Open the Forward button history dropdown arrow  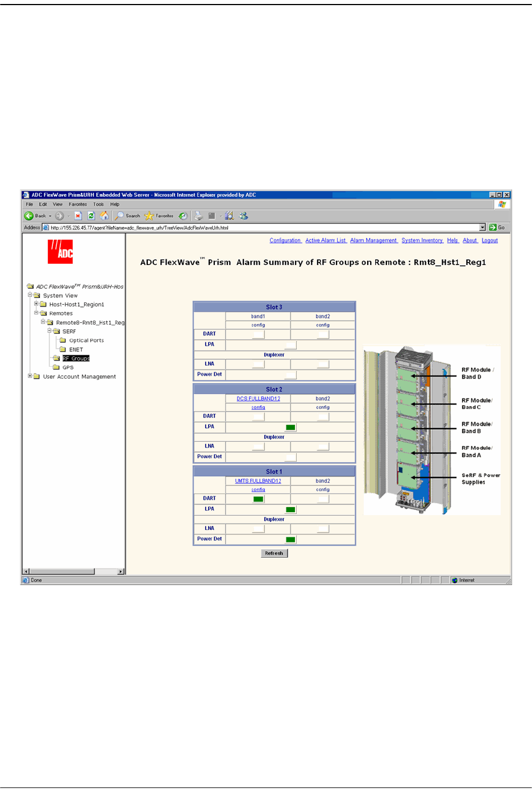68,216
